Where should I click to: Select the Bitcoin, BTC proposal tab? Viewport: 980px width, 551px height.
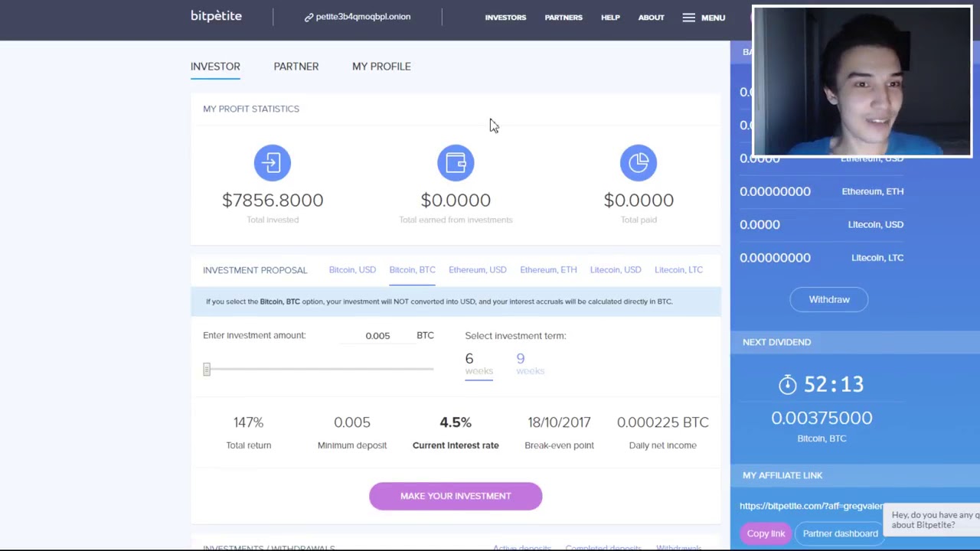[x=412, y=269]
